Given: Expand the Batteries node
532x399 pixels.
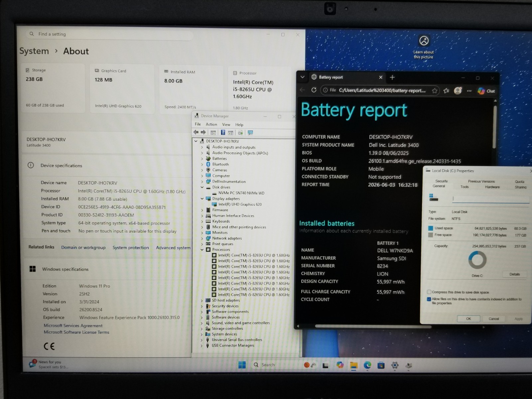Looking at the screenshot, I should (x=202, y=159).
